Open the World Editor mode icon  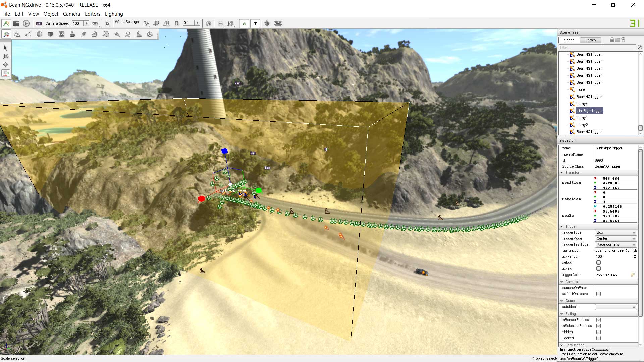6,23
